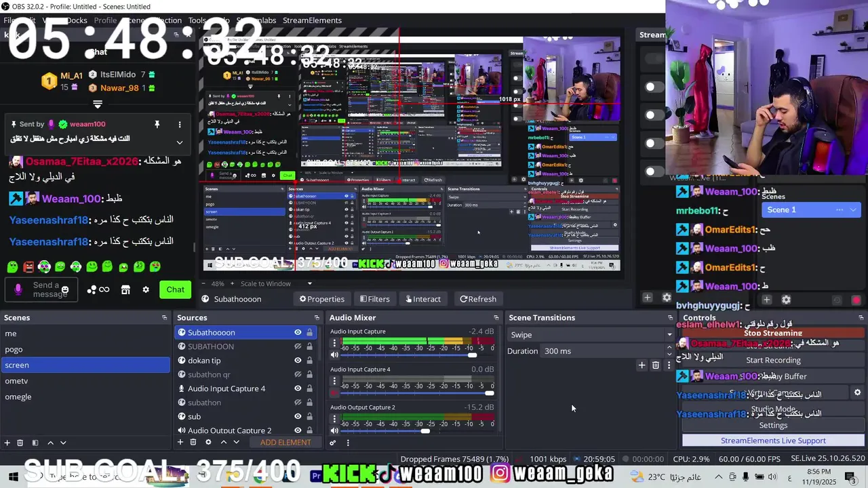This screenshot has height=488, width=868.
Task: Remove the transition with trash icon
Action: click(656, 365)
